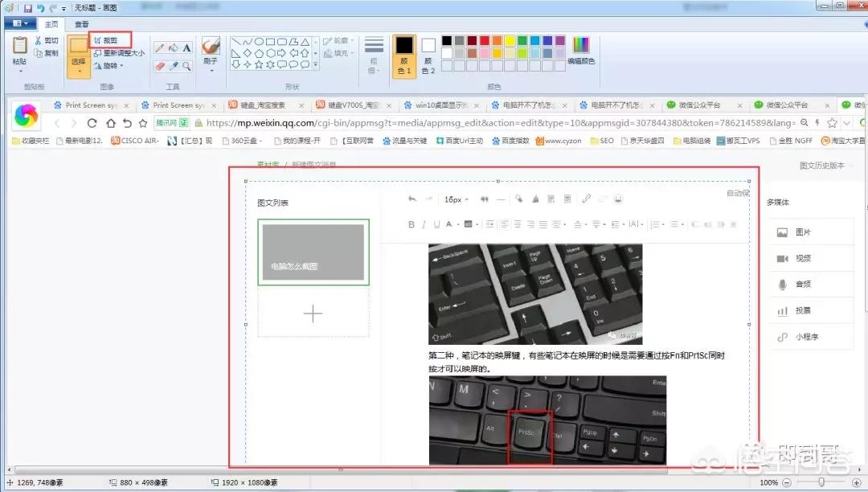Image resolution: width=868 pixels, height=492 pixels.
Task: Select Color 1 (颜色1) box
Action: click(404, 53)
